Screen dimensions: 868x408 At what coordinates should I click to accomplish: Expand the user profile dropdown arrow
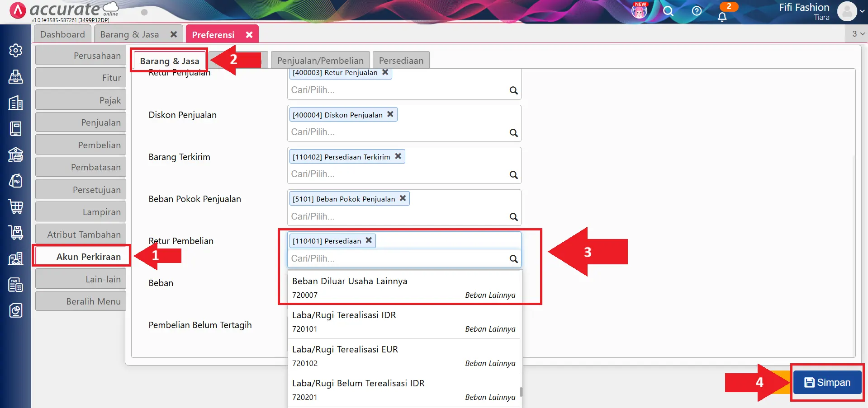862,11
